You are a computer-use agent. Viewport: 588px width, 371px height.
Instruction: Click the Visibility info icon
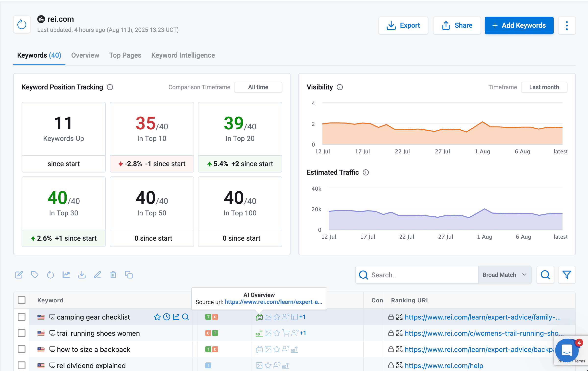(340, 87)
